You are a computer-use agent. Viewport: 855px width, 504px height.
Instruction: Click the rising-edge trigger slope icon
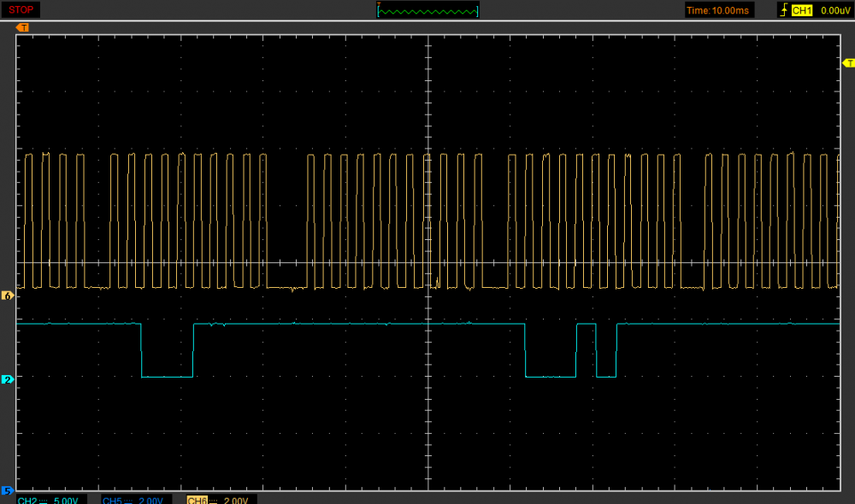782,10
